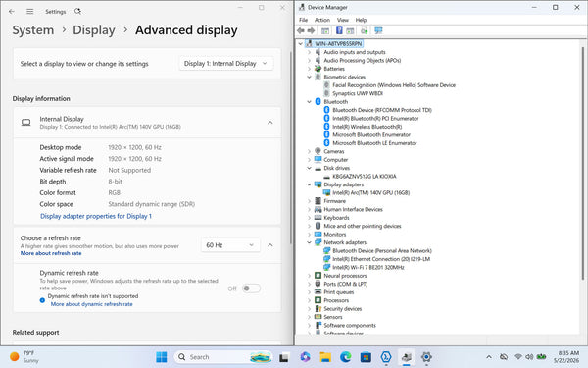Click the scan for hardware changes toolbar icon
This screenshot has width=588, height=368.
378,30
